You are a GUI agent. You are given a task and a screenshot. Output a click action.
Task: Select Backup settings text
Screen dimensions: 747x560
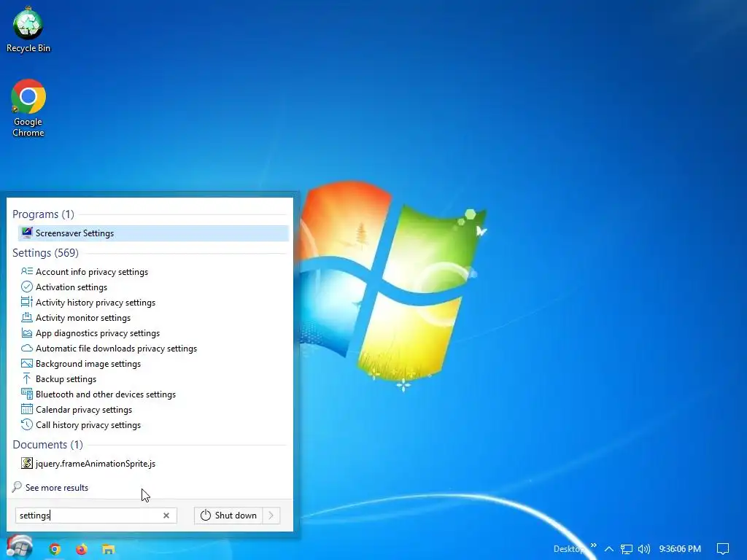pyautogui.click(x=66, y=379)
